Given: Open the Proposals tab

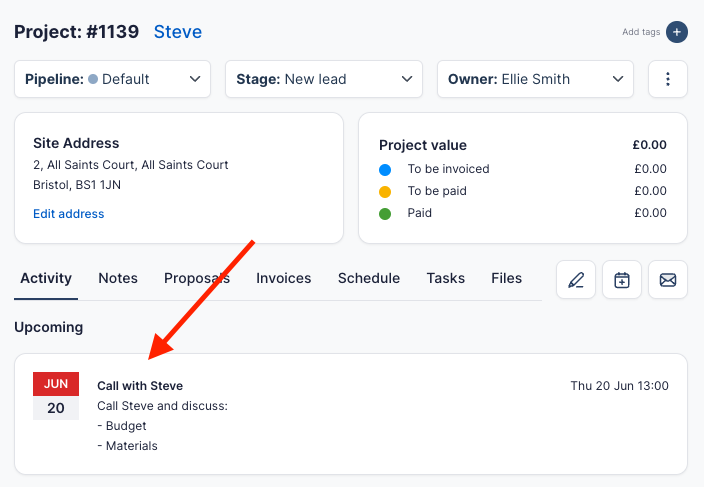Looking at the screenshot, I should (197, 279).
